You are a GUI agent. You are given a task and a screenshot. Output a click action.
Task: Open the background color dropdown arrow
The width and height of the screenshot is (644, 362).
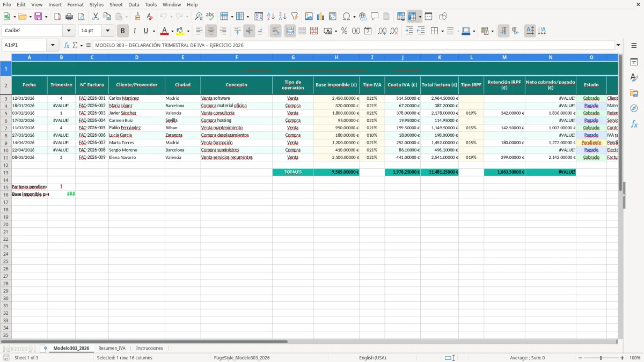188,31
